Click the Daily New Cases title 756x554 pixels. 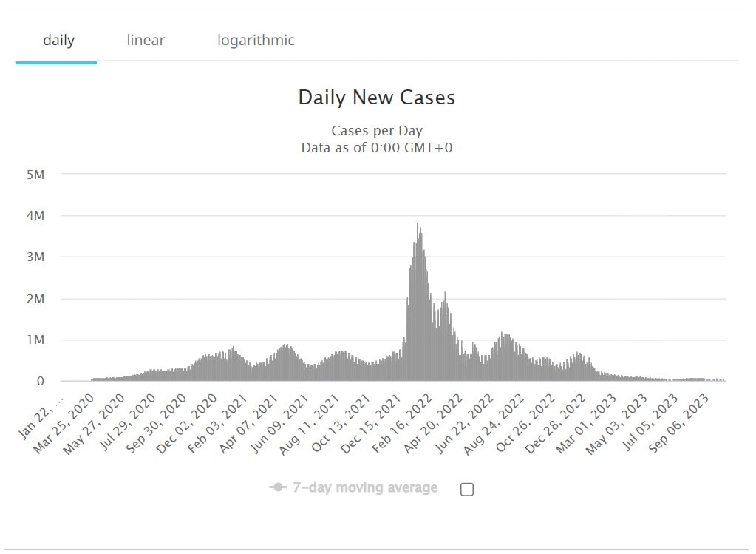click(376, 97)
